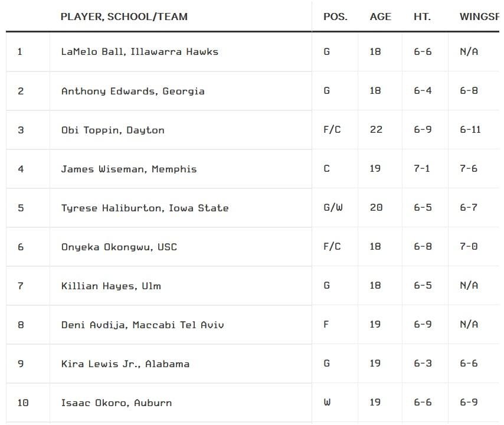Select Anthony Edwards, Georgia entry
Image resolution: width=504 pixels, height=425 pixels.
133,91
